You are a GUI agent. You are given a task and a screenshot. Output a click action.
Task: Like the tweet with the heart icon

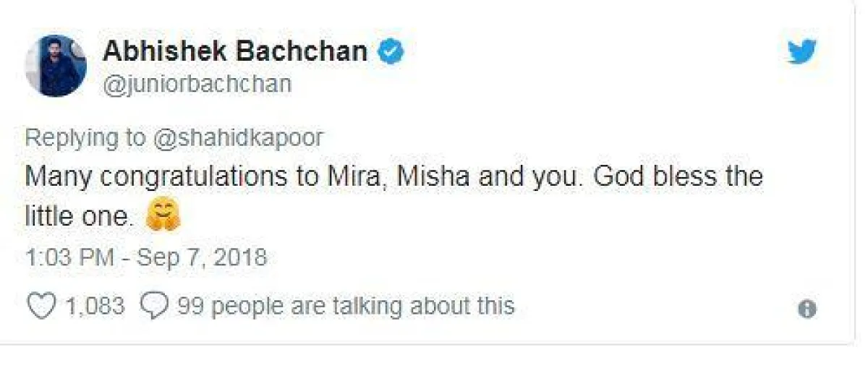(41, 306)
